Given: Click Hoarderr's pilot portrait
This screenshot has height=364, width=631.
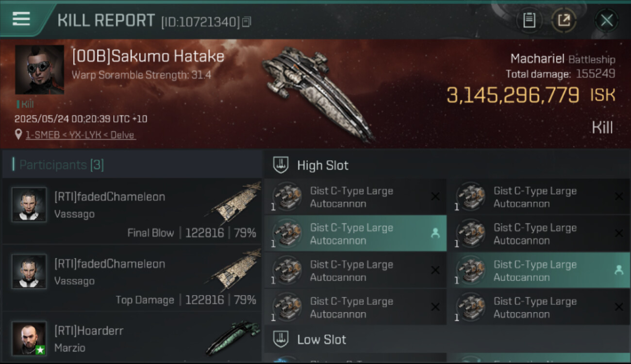Looking at the screenshot, I should [29, 338].
